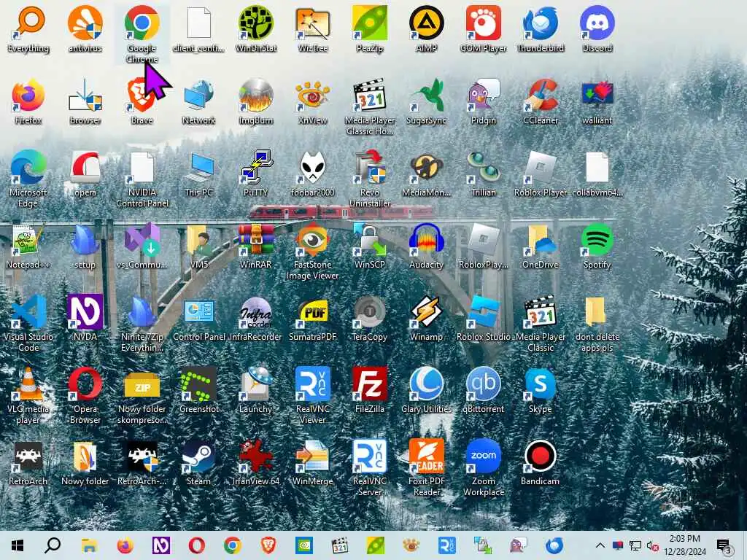The image size is (747, 560).
Task: Open the notification center with 3 alerts
Action: click(724, 547)
